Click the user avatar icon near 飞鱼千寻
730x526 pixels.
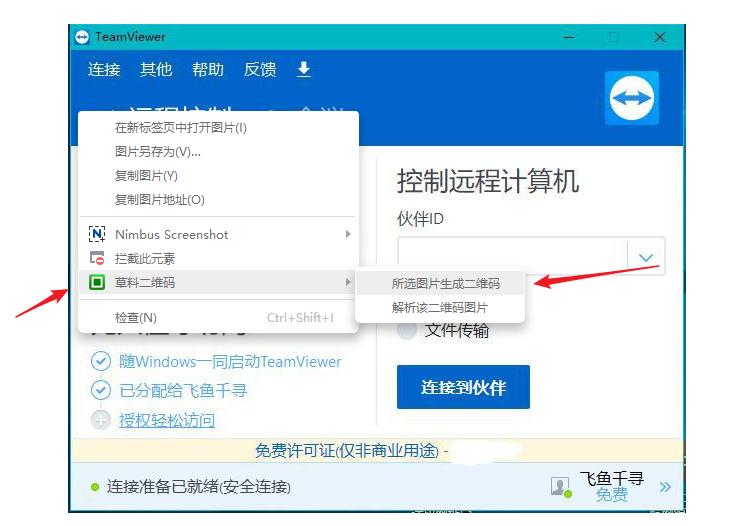[x=561, y=487]
